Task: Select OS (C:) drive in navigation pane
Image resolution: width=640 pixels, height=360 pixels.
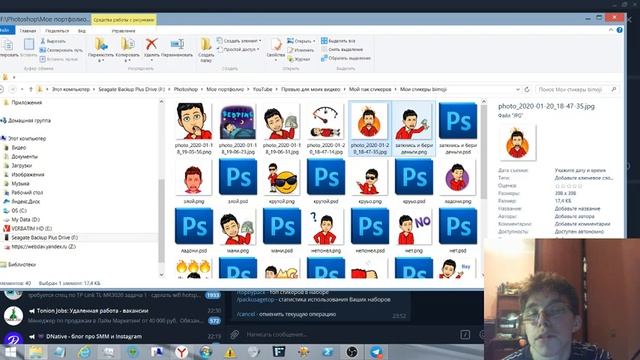Action: click(19, 211)
